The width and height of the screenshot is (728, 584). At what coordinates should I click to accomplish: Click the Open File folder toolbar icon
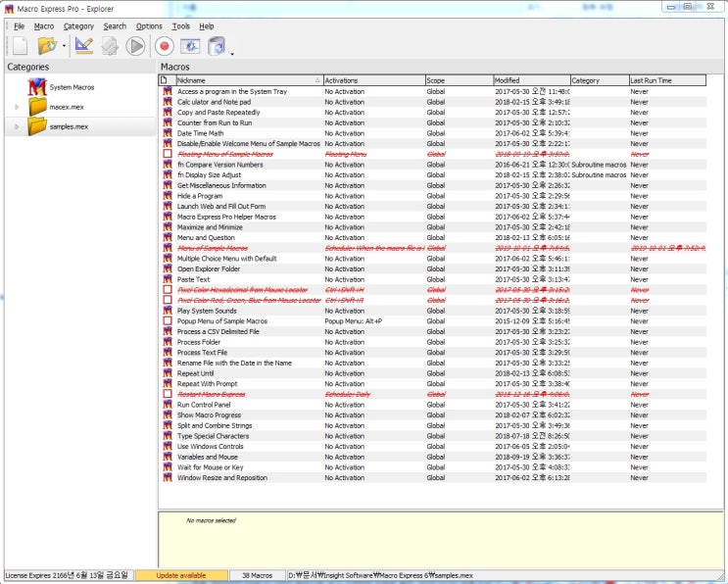coord(46,46)
